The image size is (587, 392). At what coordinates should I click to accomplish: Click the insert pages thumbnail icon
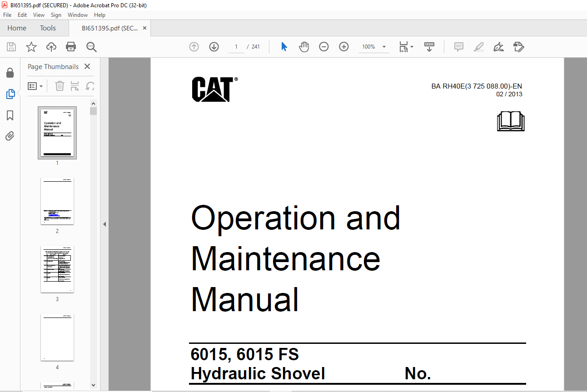coord(75,86)
